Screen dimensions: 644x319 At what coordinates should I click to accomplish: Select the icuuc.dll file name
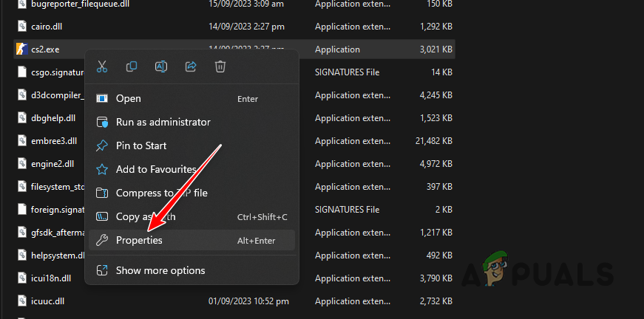point(48,301)
